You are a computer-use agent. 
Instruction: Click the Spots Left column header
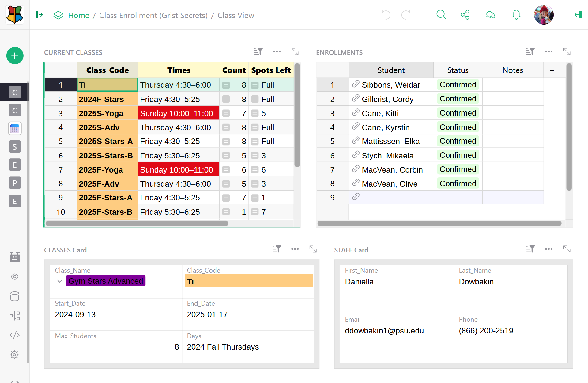[x=271, y=70]
